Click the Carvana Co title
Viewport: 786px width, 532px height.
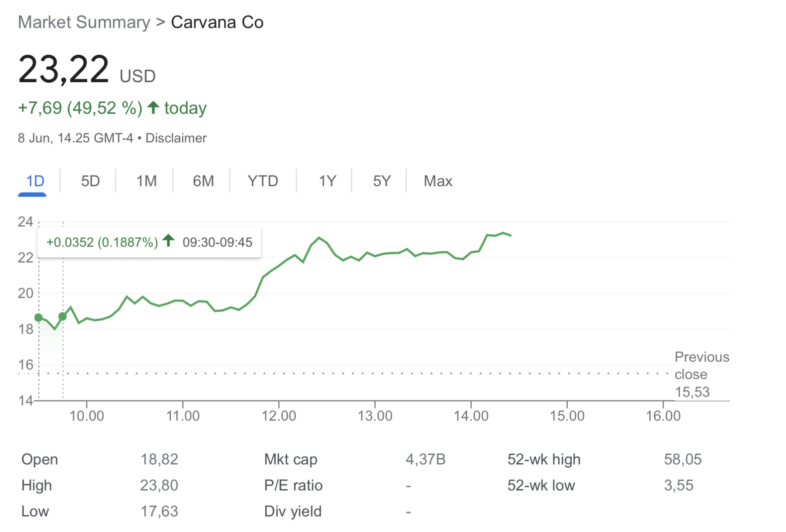[217, 22]
